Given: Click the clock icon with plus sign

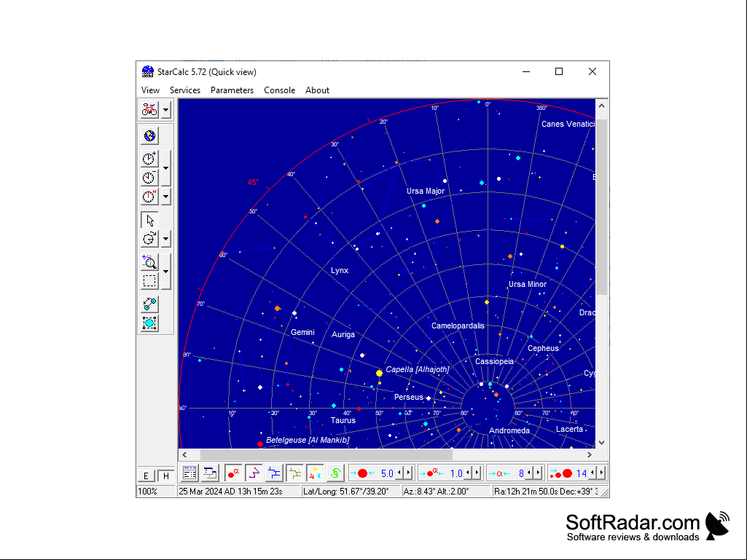Looking at the screenshot, I should (149, 159).
